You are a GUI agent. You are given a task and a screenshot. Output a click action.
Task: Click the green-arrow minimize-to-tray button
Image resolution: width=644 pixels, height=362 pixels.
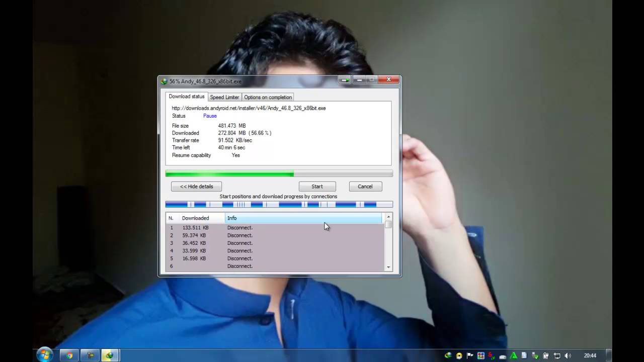(345, 79)
